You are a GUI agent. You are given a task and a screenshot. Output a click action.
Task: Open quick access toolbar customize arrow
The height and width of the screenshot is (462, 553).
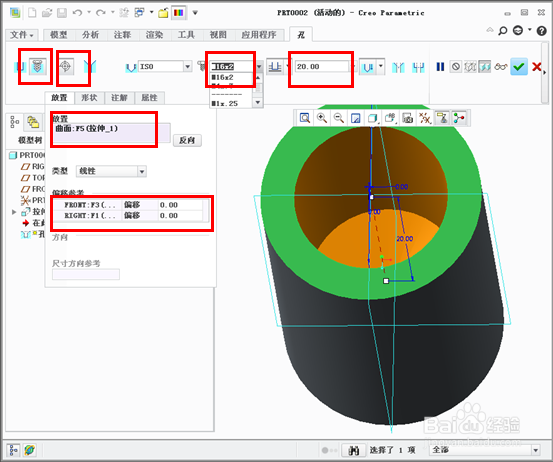click(x=195, y=13)
